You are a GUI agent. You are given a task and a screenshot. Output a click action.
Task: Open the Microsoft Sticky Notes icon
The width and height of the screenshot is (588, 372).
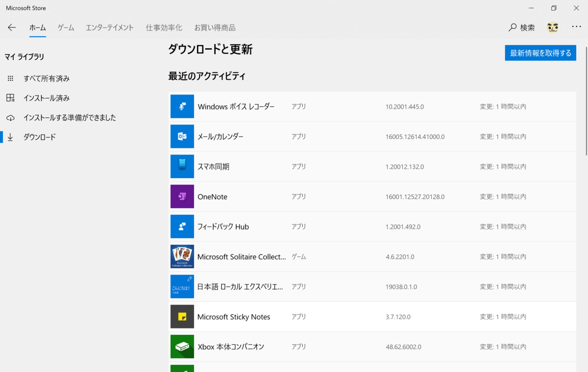click(182, 317)
